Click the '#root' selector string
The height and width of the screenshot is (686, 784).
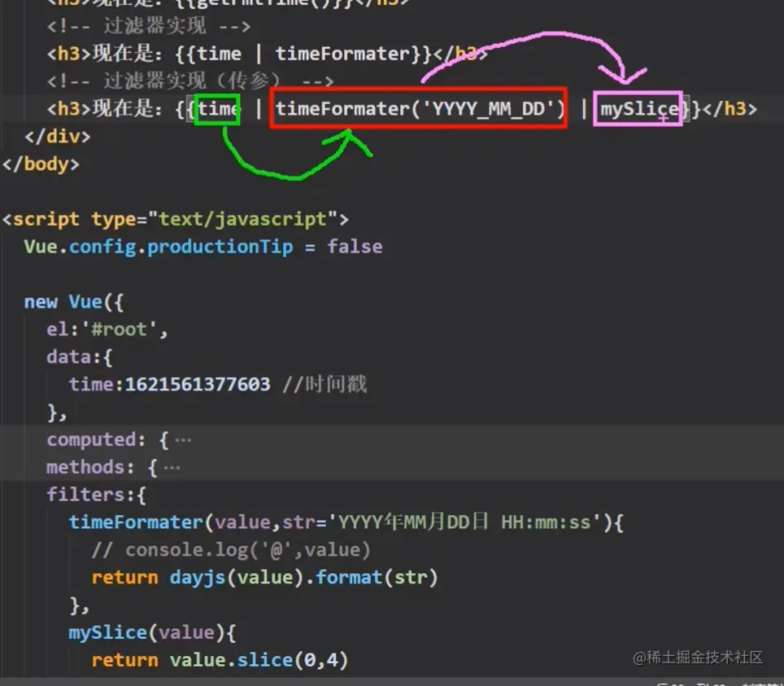point(120,330)
